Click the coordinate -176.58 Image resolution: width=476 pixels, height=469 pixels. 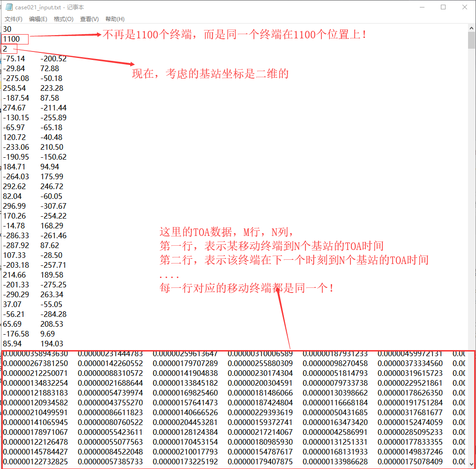[16, 334]
